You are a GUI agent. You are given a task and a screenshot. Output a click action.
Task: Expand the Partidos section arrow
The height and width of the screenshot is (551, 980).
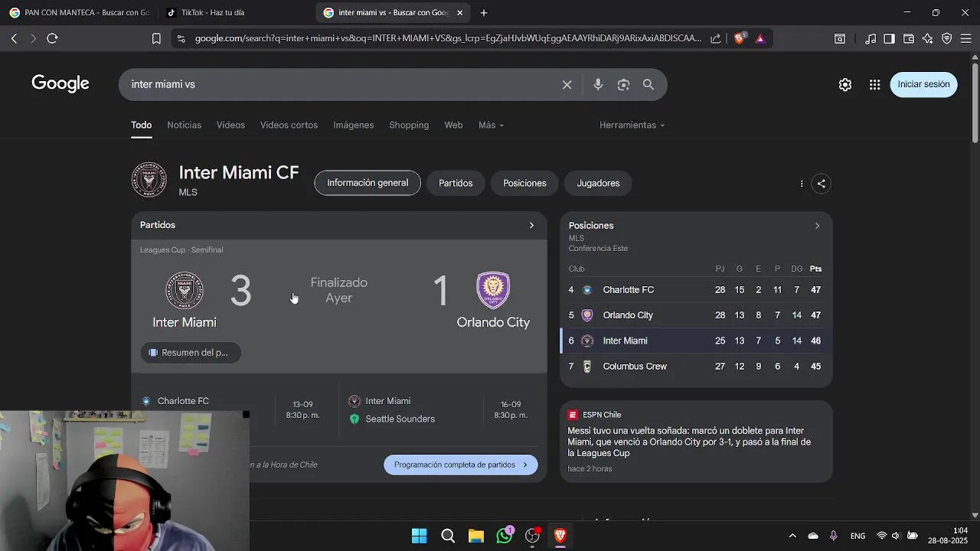531,225
